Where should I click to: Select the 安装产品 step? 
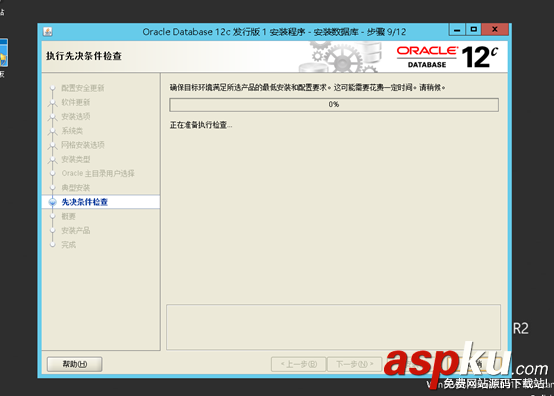tap(76, 230)
